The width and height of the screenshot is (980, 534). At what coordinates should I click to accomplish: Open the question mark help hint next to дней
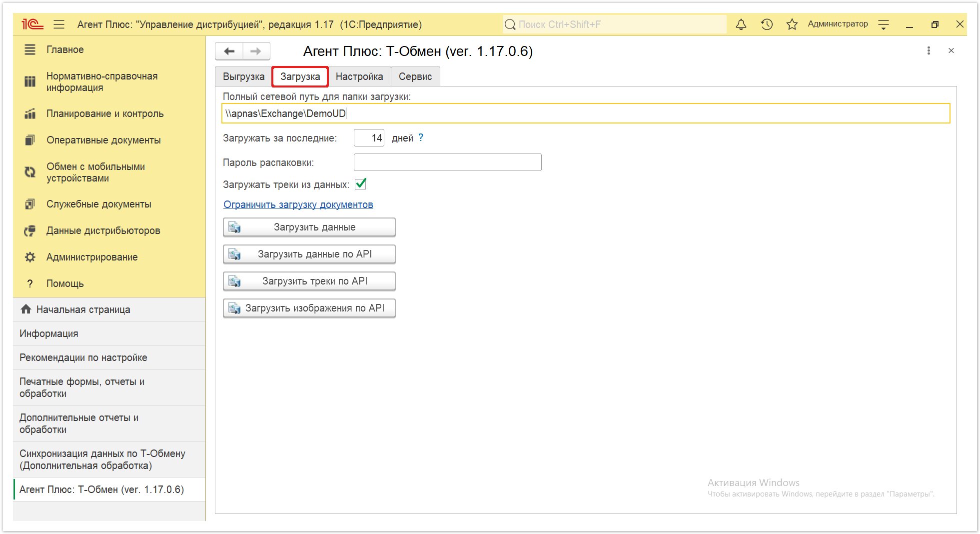[x=421, y=137]
